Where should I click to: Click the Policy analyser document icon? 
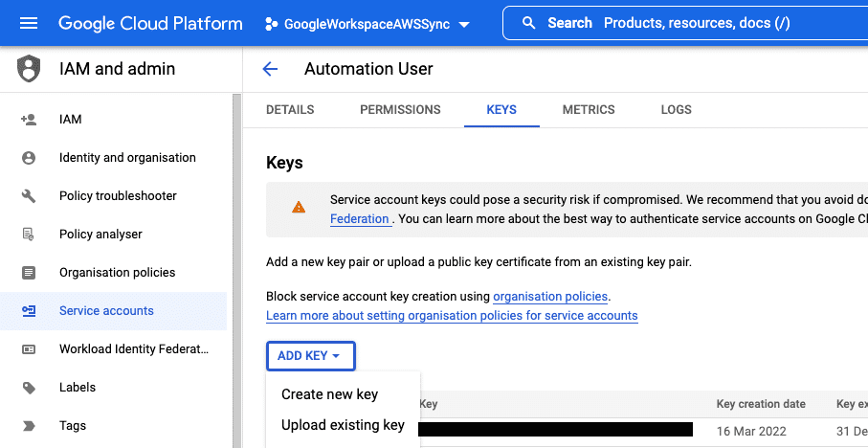pyautogui.click(x=29, y=235)
